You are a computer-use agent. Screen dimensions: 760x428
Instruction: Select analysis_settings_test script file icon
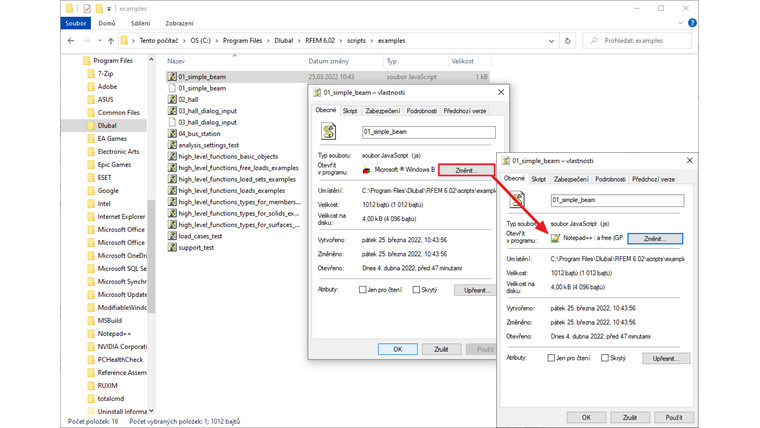pyautogui.click(x=172, y=145)
